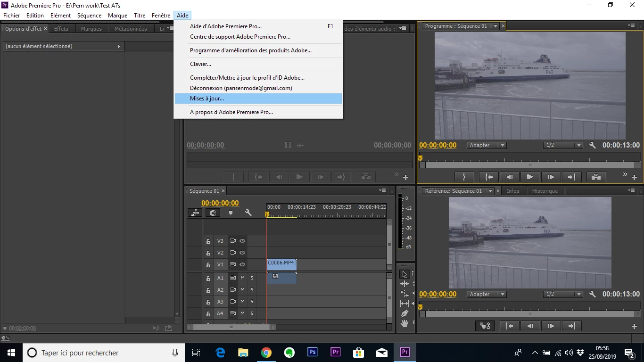Viewport: 644px width, 362px height.
Task: Toggle V2 track output eye
Action: [x=242, y=253]
